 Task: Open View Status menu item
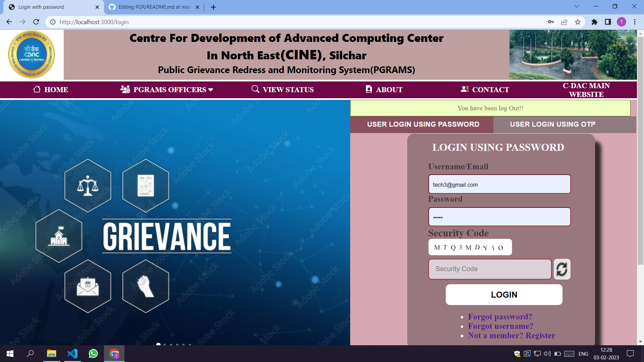point(282,89)
